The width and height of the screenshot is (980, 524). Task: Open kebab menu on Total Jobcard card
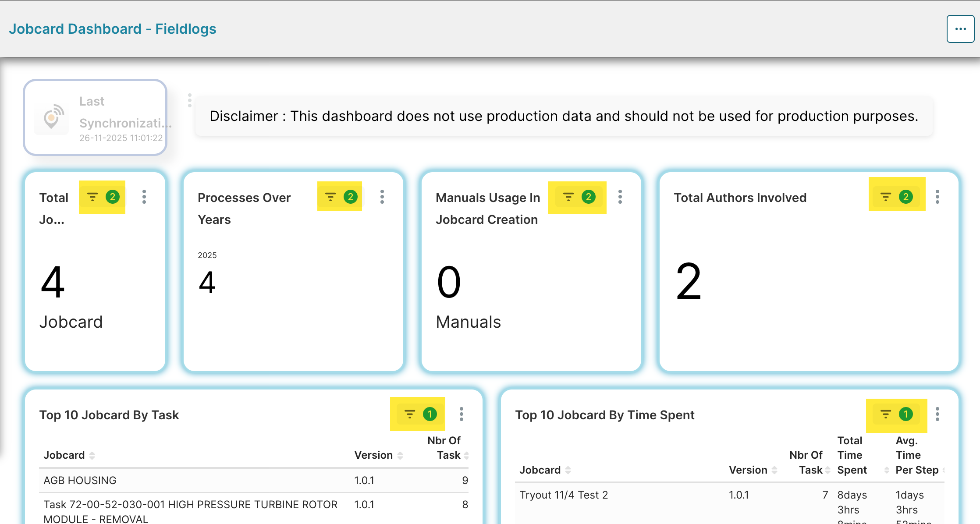pyautogui.click(x=144, y=197)
